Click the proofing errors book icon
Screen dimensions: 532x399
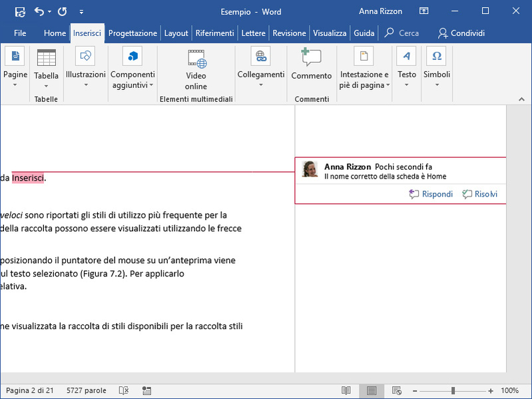tap(124, 390)
